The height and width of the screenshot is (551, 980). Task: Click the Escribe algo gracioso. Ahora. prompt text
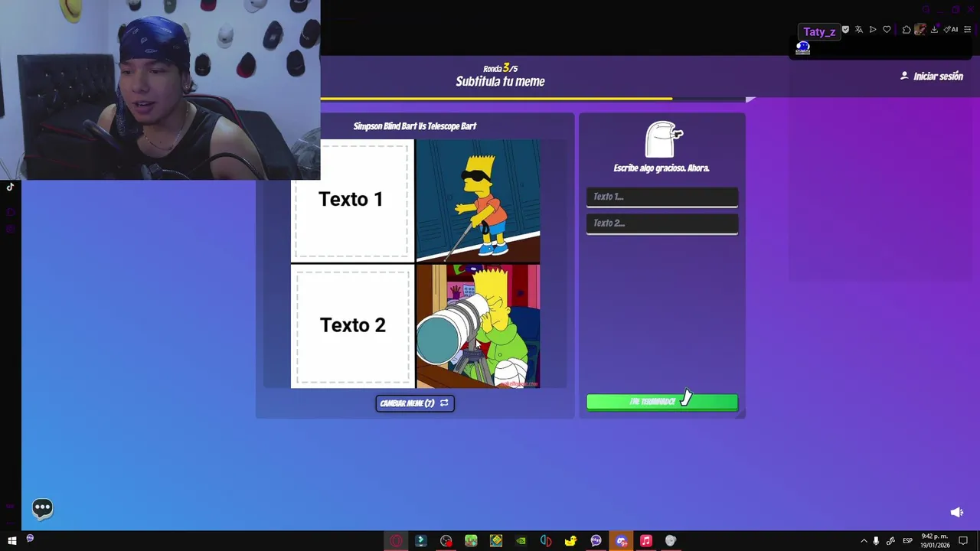point(661,168)
